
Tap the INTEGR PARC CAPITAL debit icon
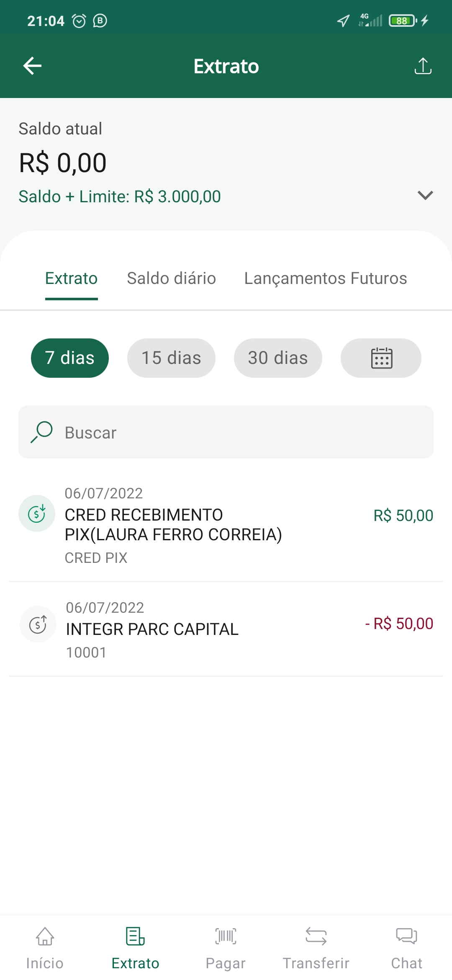coord(38,624)
